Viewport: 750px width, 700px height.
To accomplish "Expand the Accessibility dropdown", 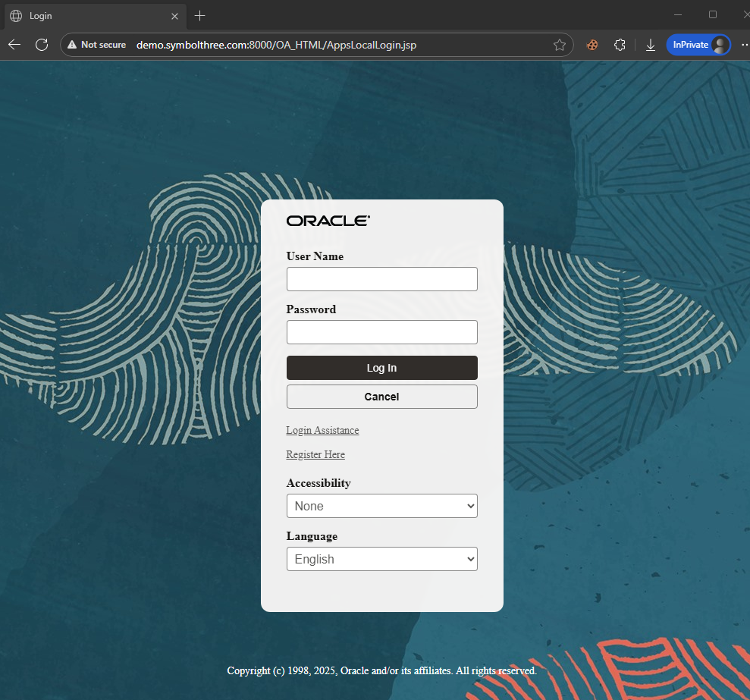I will coord(381,506).
